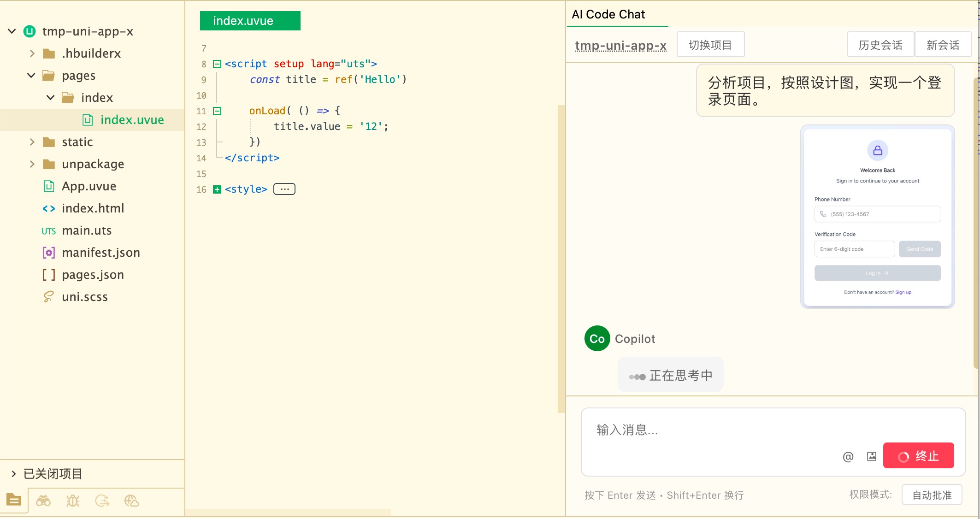Click the @ mention icon
Screen dimensions: 980x519
pos(848,456)
